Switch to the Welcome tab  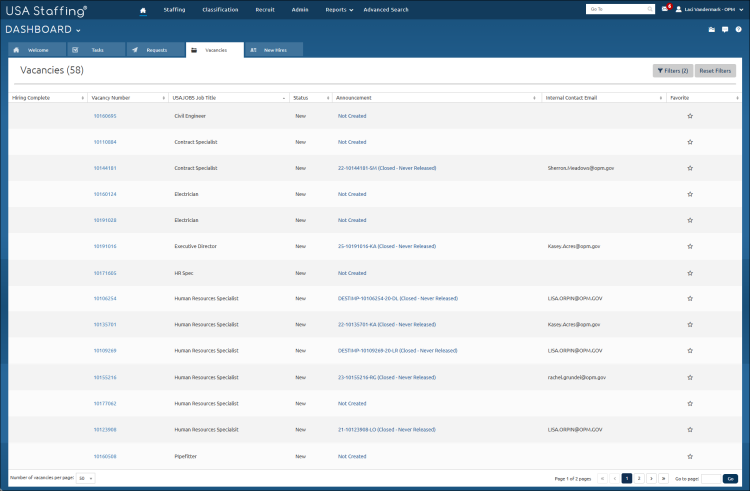pyautogui.click(x=37, y=50)
